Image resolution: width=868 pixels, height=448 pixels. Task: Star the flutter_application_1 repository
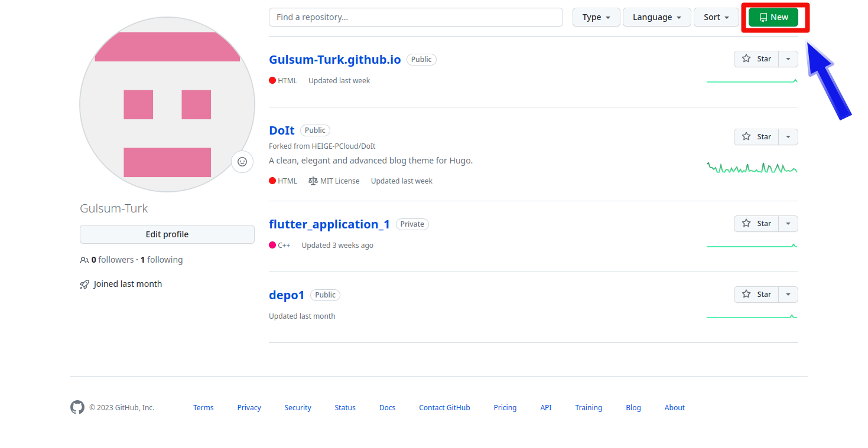(756, 224)
